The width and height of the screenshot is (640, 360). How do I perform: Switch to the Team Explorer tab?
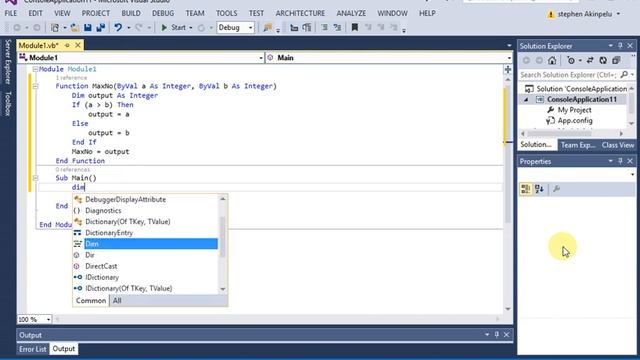click(578, 145)
